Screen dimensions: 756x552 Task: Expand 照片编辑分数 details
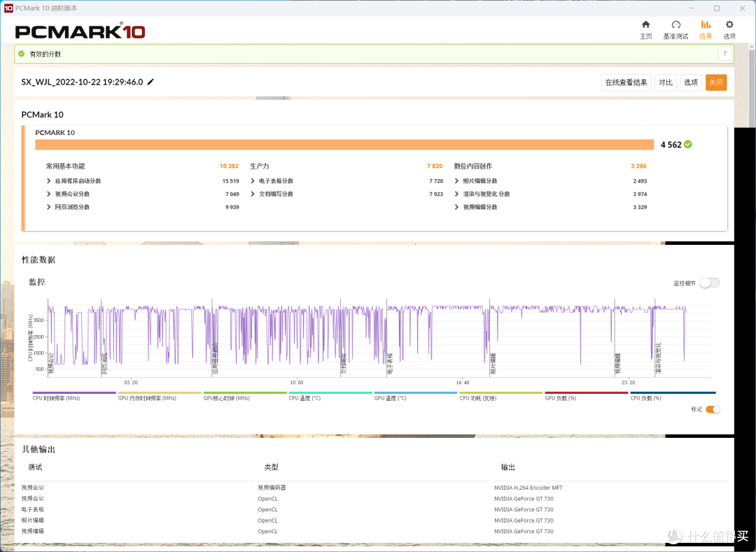coord(456,181)
